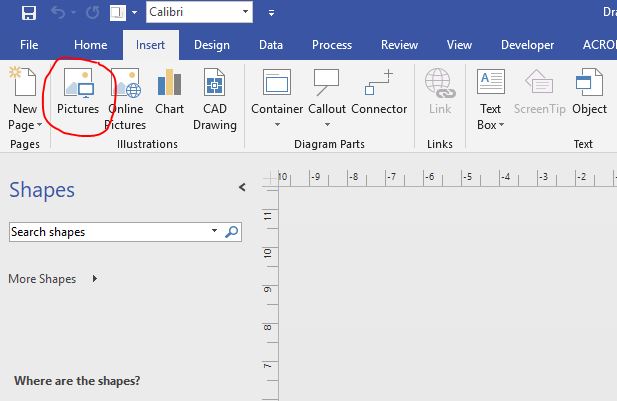Image resolution: width=617 pixels, height=401 pixels.
Task: Open the File tab
Action: tap(29, 45)
